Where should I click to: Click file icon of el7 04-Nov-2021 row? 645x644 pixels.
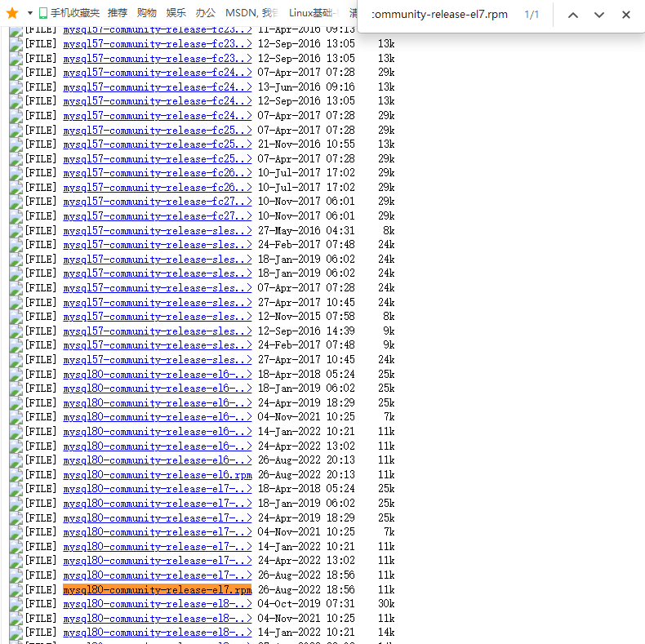[x=16, y=532]
